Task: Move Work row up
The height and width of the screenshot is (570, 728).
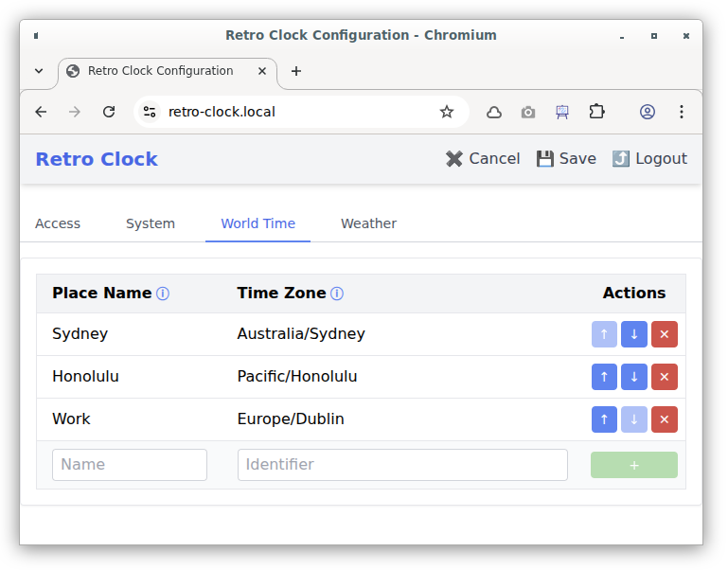Action: (x=604, y=419)
